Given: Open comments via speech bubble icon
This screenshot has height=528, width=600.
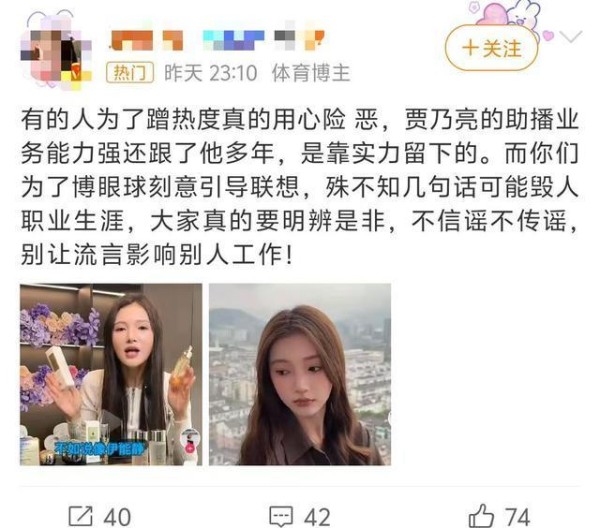Looking at the screenshot, I should (281, 517).
